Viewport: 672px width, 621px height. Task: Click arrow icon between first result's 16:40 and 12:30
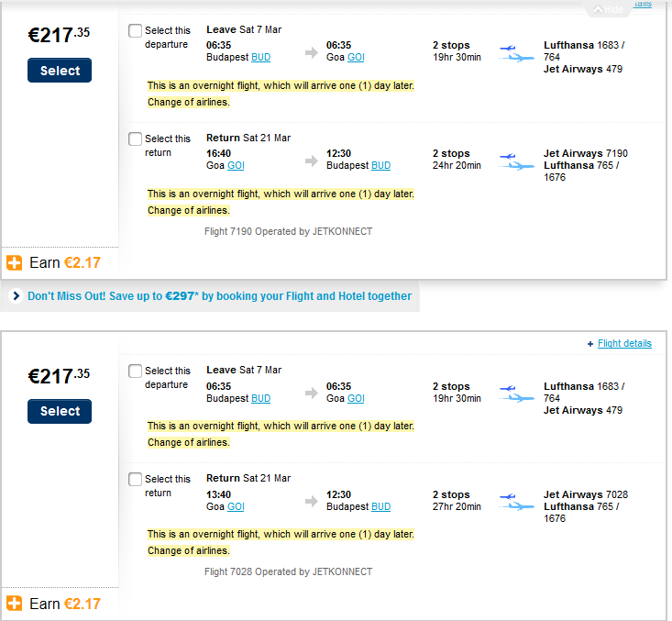(x=312, y=161)
